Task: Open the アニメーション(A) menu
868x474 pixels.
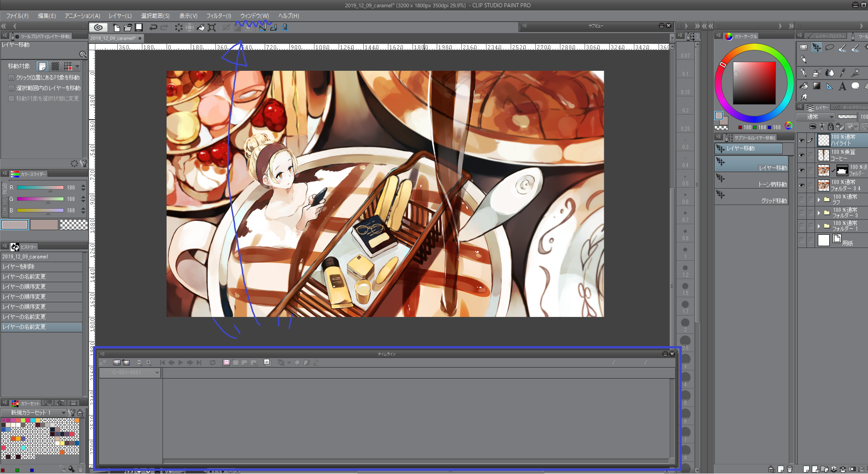Action: [x=83, y=16]
